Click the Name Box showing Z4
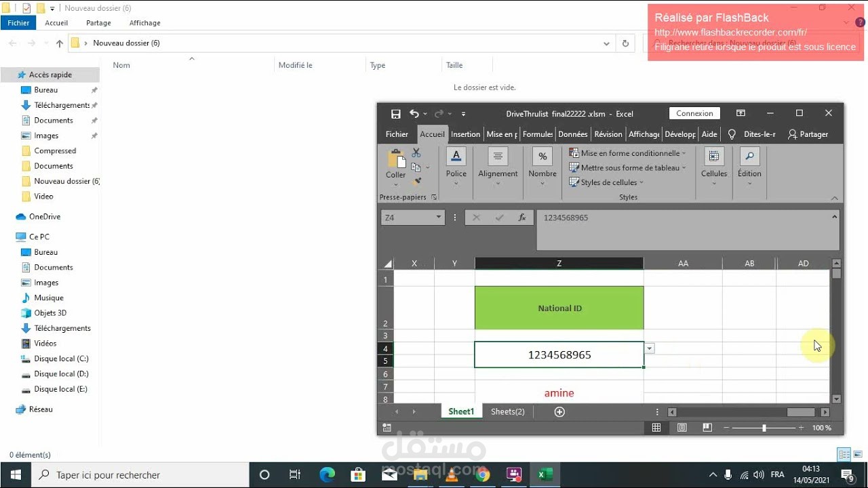The image size is (868, 488). point(408,218)
